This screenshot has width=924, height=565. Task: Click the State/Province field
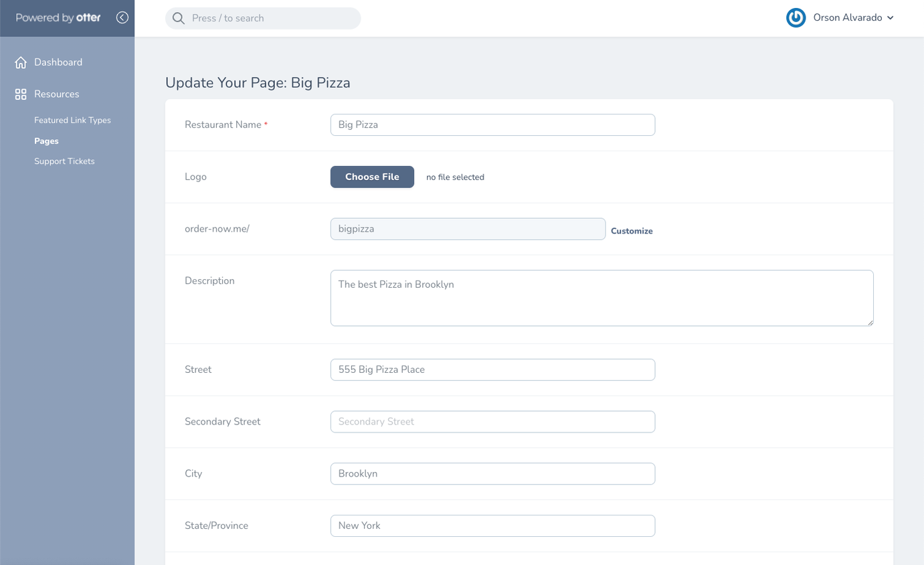pos(492,526)
